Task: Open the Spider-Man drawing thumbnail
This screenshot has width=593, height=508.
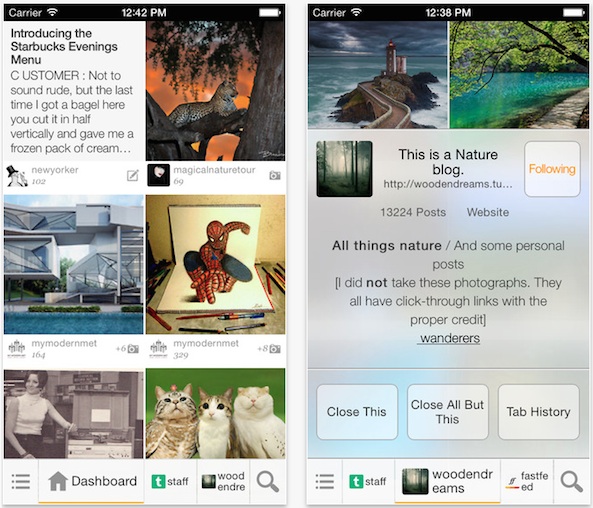Action: coord(216,264)
